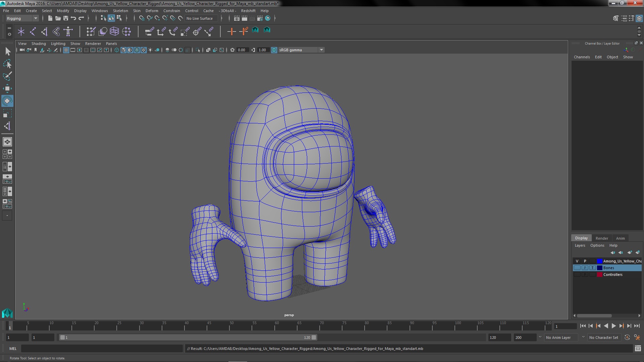Open the No Character Set dropdown
The height and width of the screenshot is (362, 644).
coord(604,338)
